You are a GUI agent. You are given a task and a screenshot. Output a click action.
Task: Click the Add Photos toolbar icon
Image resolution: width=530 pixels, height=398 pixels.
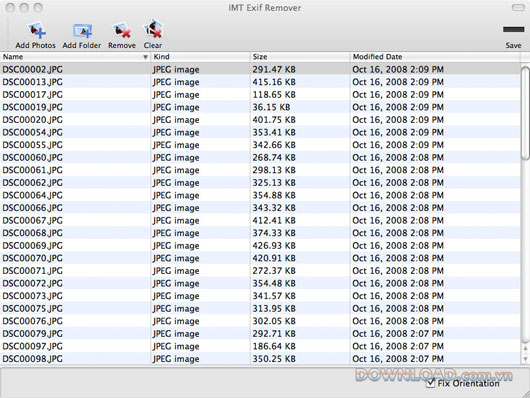[x=36, y=31]
